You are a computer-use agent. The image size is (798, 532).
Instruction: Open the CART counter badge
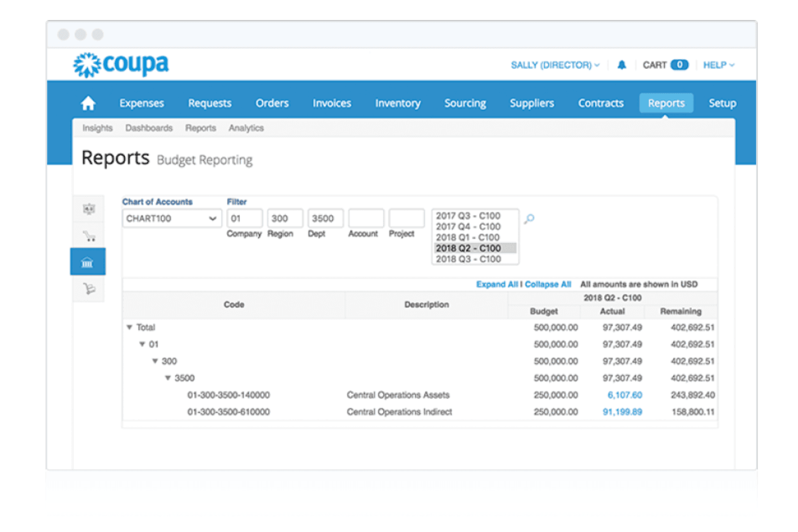click(679, 65)
